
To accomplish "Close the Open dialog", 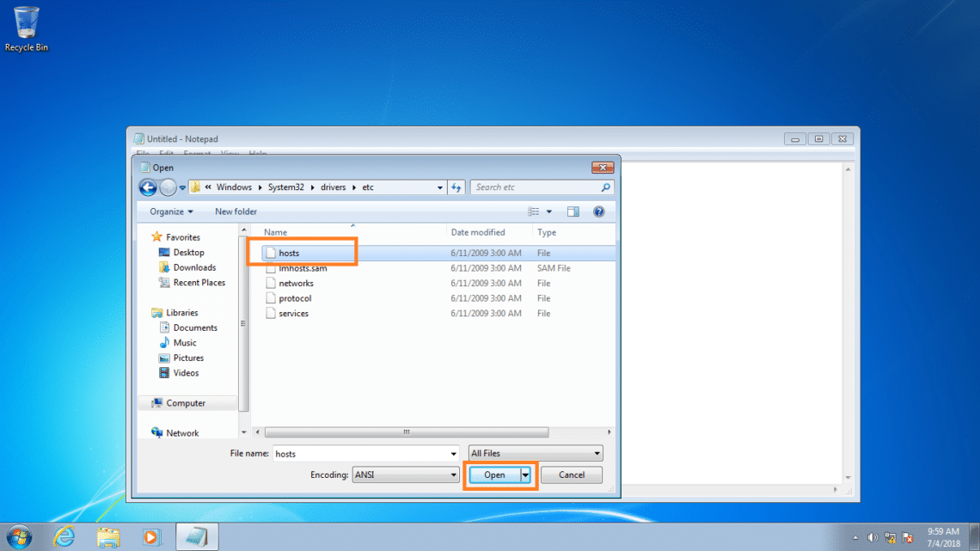I will (603, 168).
